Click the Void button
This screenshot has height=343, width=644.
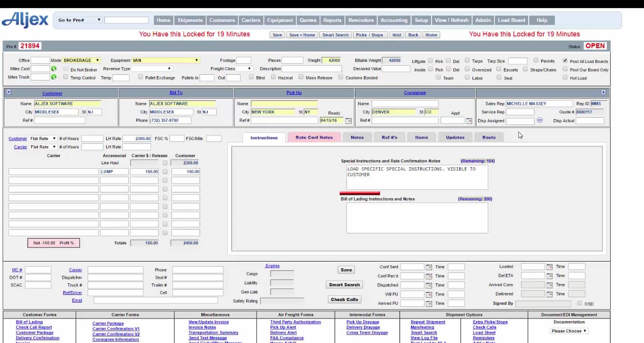[x=397, y=35]
